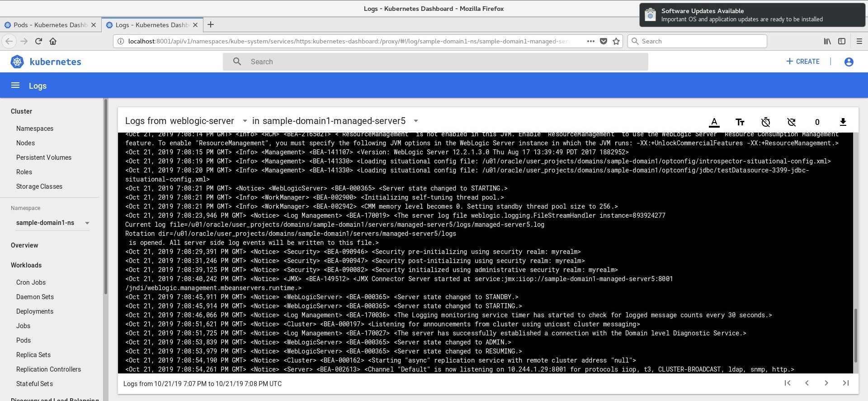Toggle log text color inversion

coord(714,122)
